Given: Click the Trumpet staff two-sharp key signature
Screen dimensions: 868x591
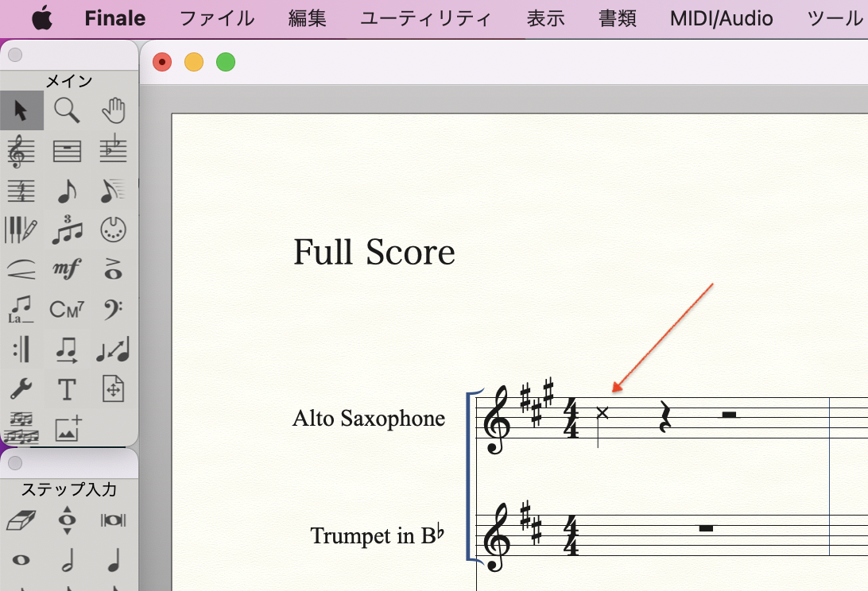Looking at the screenshot, I should (x=531, y=522).
